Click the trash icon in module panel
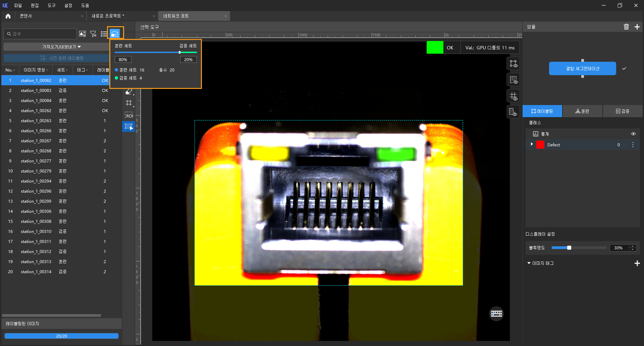This screenshot has width=644, height=346. 626,27
